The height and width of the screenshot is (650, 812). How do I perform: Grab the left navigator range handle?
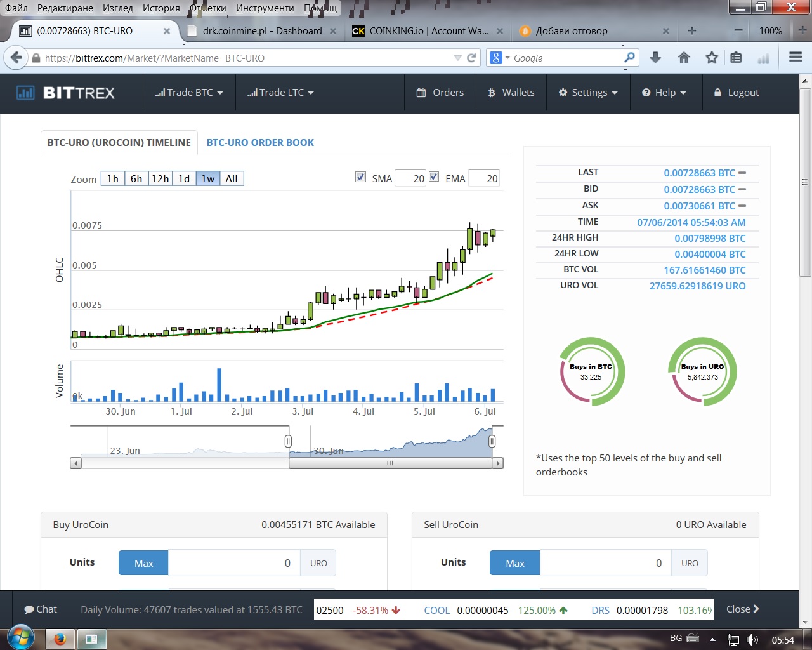(288, 441)
